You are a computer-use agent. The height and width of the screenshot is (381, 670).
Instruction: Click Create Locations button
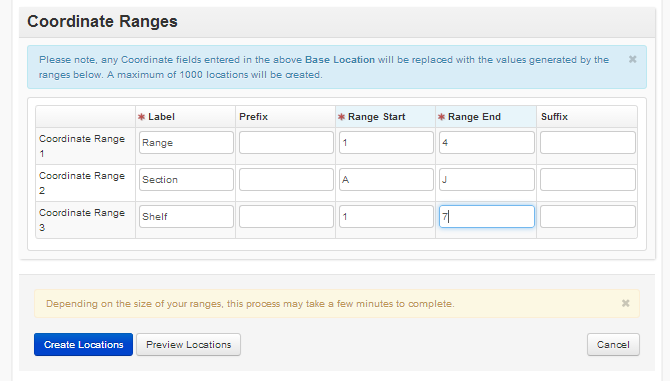(83, 344)
